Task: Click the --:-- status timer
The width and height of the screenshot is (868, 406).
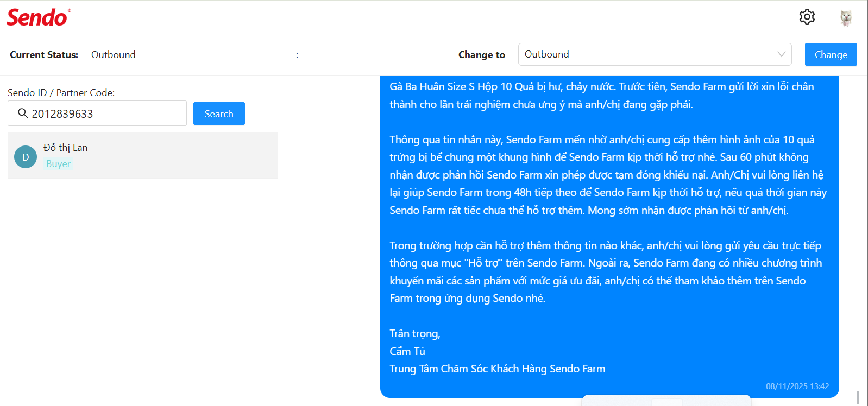Action: pos(297,55)
